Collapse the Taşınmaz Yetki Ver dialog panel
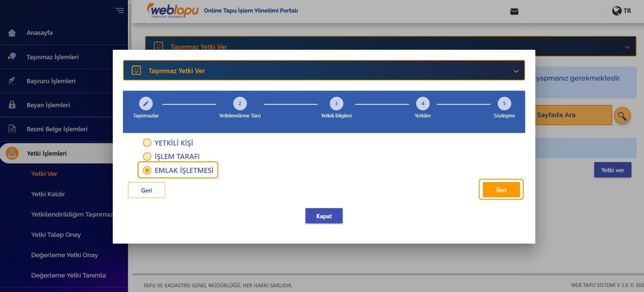Viewport: 644px width, 292px height. coord(516,71)
